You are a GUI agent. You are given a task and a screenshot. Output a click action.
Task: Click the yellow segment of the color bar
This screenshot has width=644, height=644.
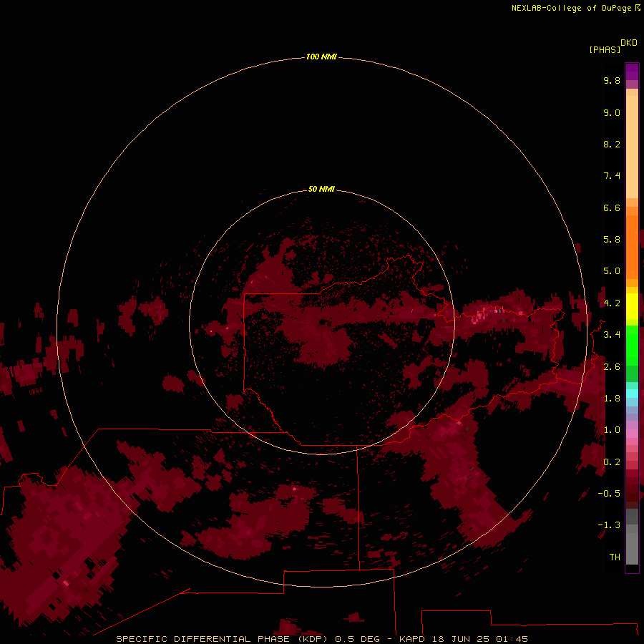tap(632, 306)
